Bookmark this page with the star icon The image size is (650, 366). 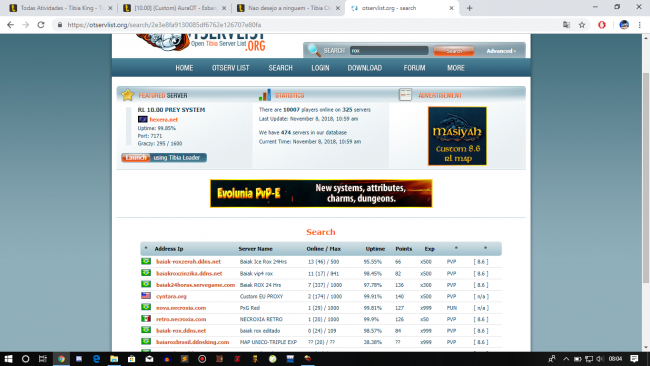(x=582, y=25)
